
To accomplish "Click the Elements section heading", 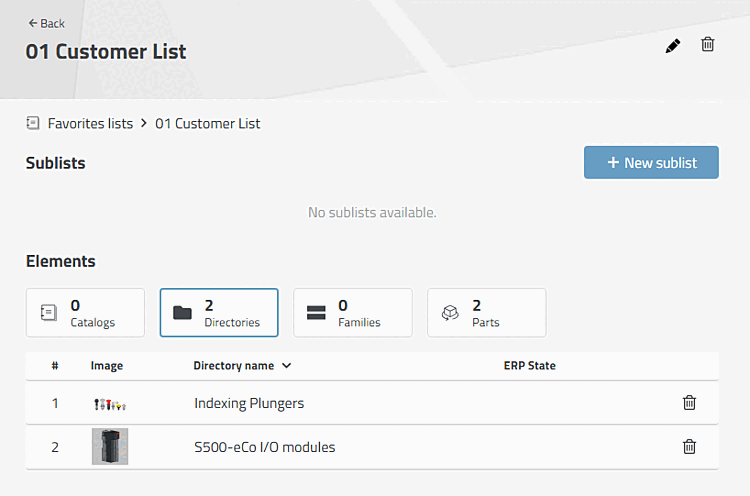I will tap(61, 261).
